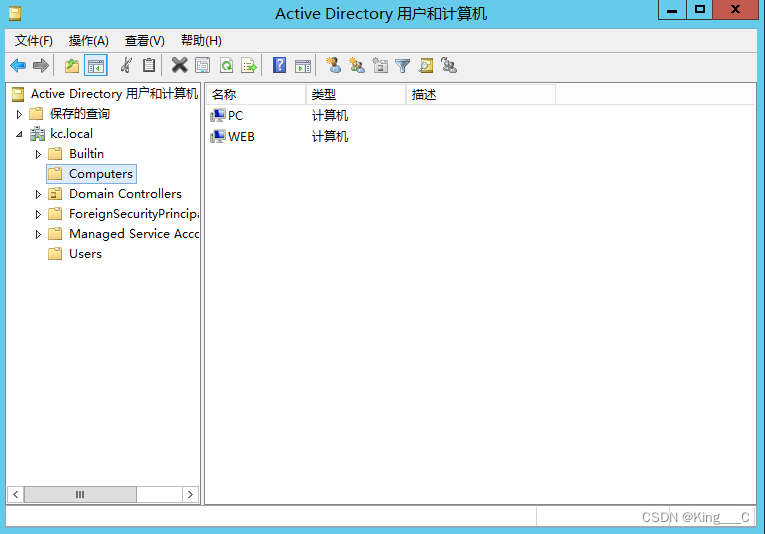Click the PC computer icon in list
Viewport: 765px width, 534px height.
tap(218, 116)
